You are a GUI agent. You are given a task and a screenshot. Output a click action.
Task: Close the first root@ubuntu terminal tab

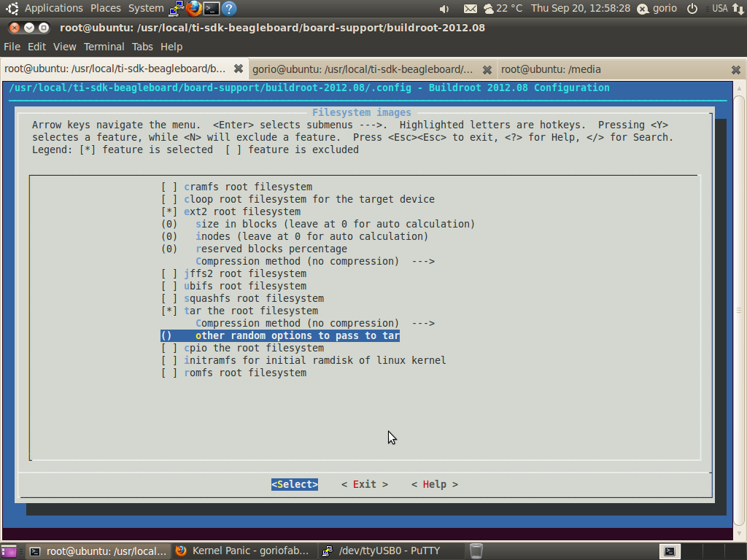(239, 69)
